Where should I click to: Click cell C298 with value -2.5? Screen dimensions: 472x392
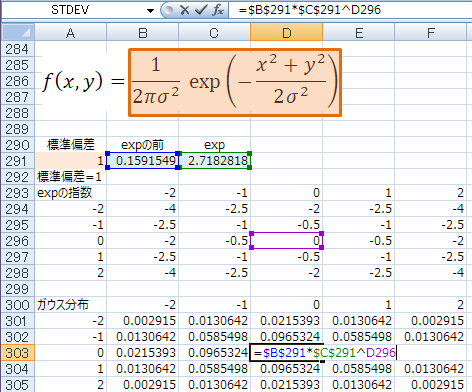(214, 273)
